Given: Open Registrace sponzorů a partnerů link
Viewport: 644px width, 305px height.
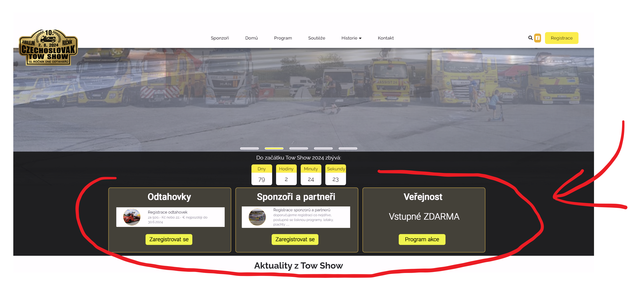Looking at the screenshot, I should (x=302, y=210).
